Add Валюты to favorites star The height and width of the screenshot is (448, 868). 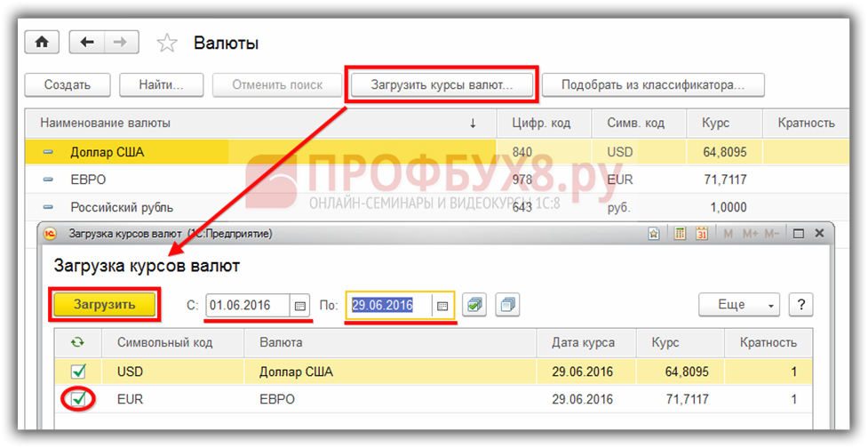click(167, 44)
